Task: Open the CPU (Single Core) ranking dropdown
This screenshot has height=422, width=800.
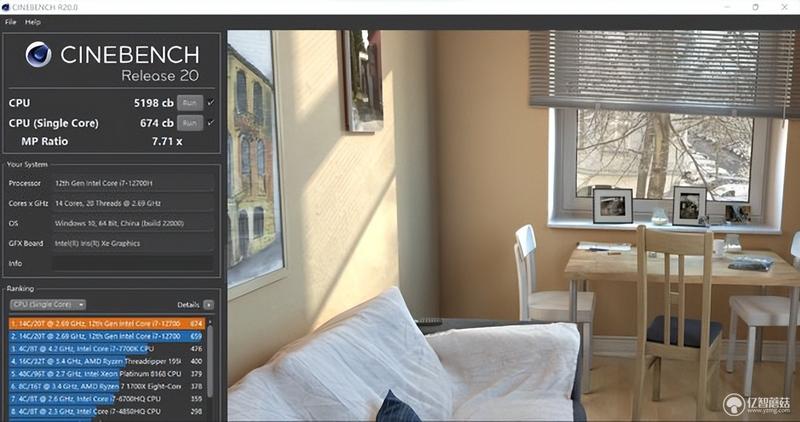Action: point(48,305)
